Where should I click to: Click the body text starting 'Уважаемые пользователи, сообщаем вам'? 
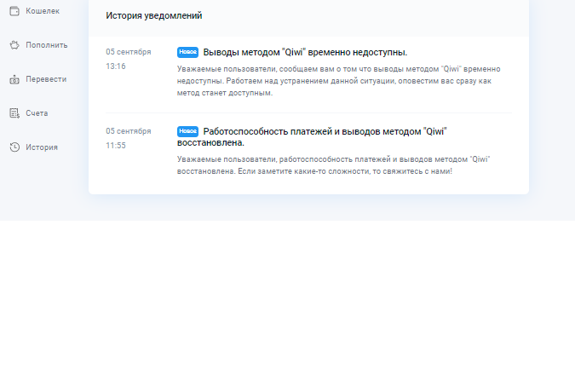tap(339, 81)
